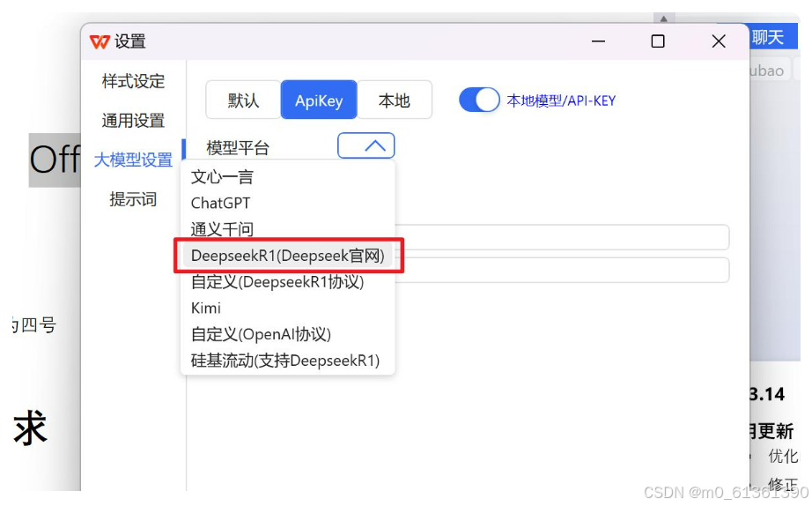
Task: Click the first input field right of the list
Action: tap(562, 237)
